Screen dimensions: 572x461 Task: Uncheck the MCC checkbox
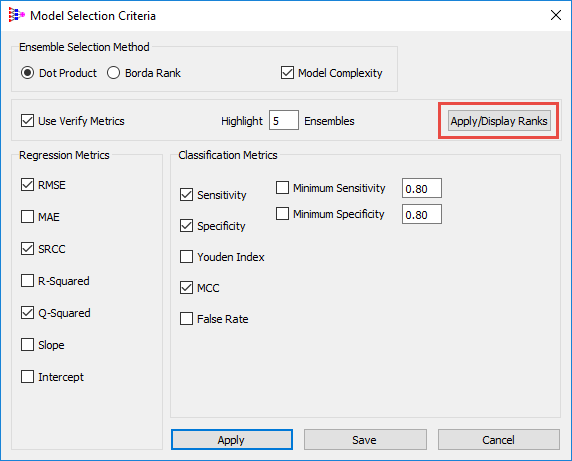[186, 288]
